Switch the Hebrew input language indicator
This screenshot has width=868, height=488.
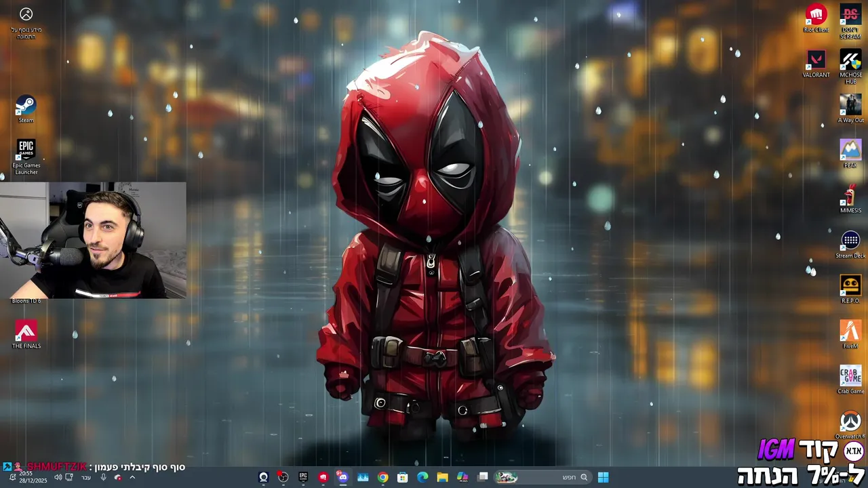point(86,477)
